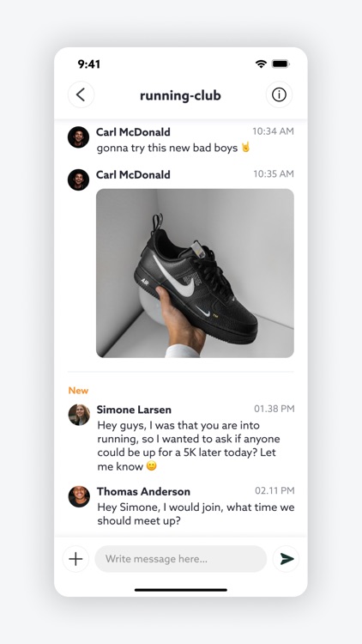Tap Thomas Anderson's profile picture

[x=79, y=496]
